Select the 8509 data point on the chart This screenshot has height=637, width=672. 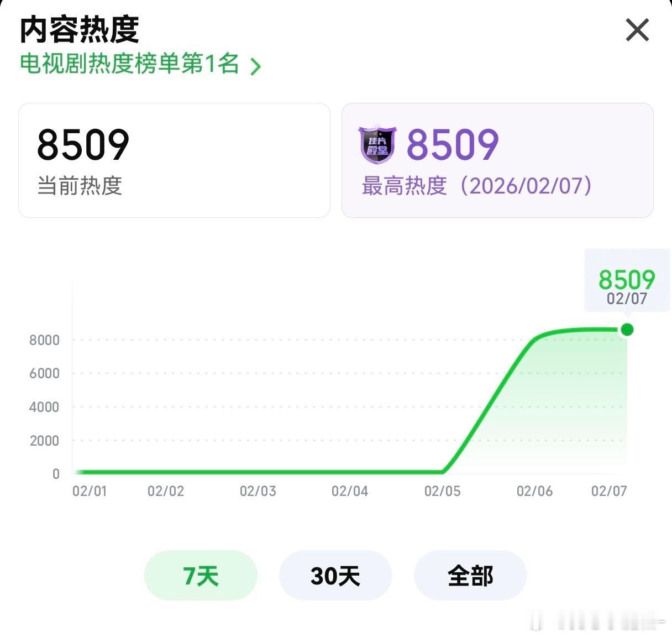[x=627, y=330]
